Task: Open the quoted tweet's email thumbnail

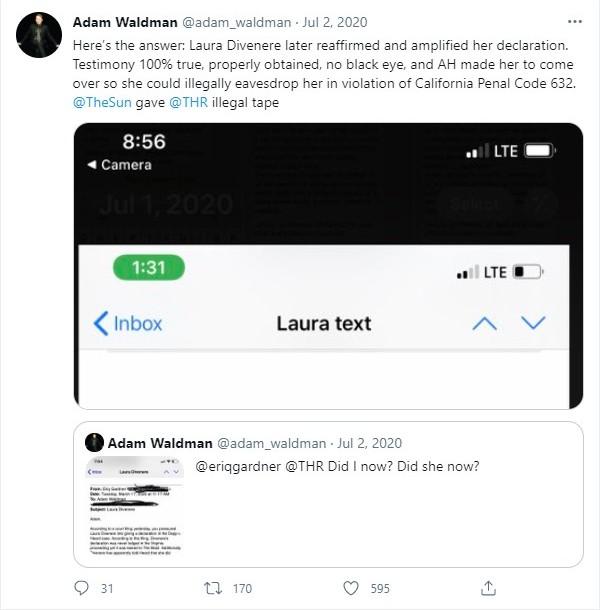Action: coord(135,505)
